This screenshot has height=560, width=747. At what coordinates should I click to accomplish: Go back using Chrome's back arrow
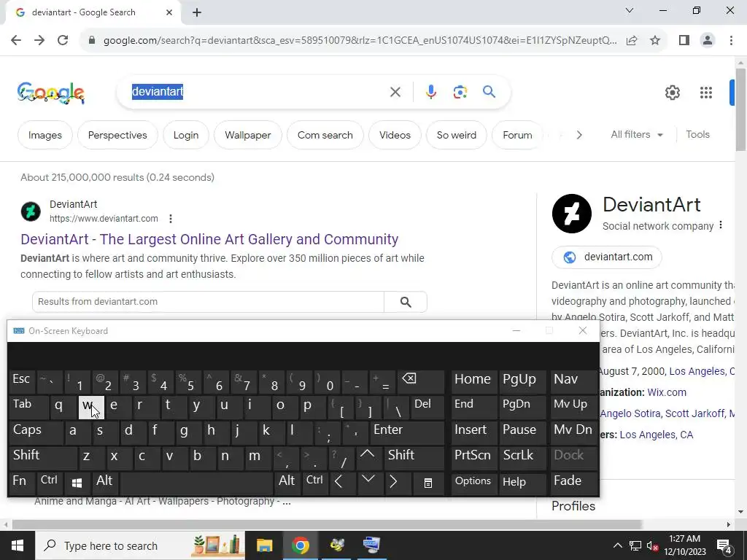16,41
